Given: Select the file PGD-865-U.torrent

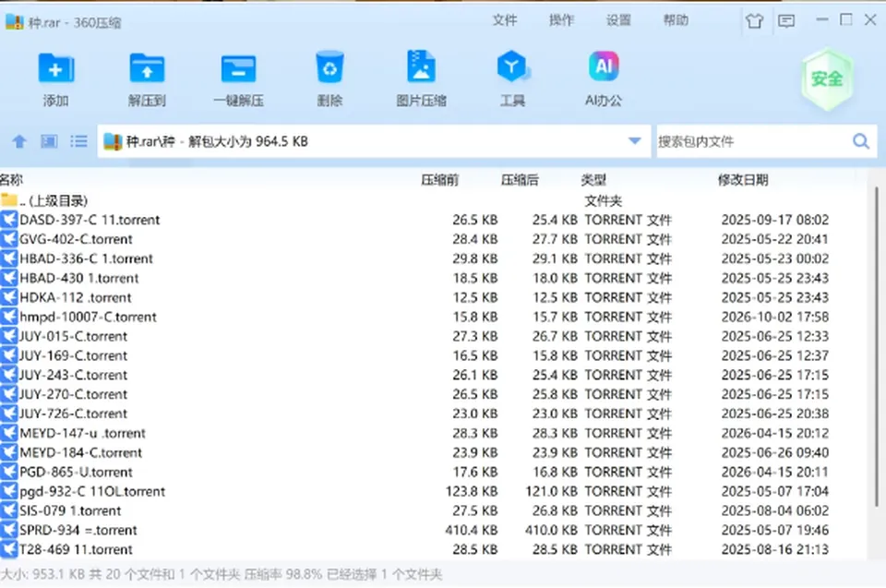Looking at the screenshot, I should (x=76, y=472).
